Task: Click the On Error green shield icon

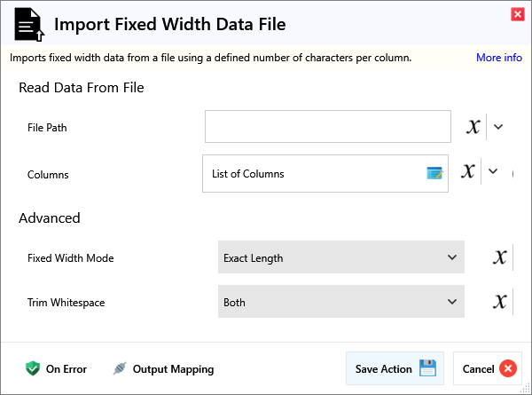Action: coord(33,368)
